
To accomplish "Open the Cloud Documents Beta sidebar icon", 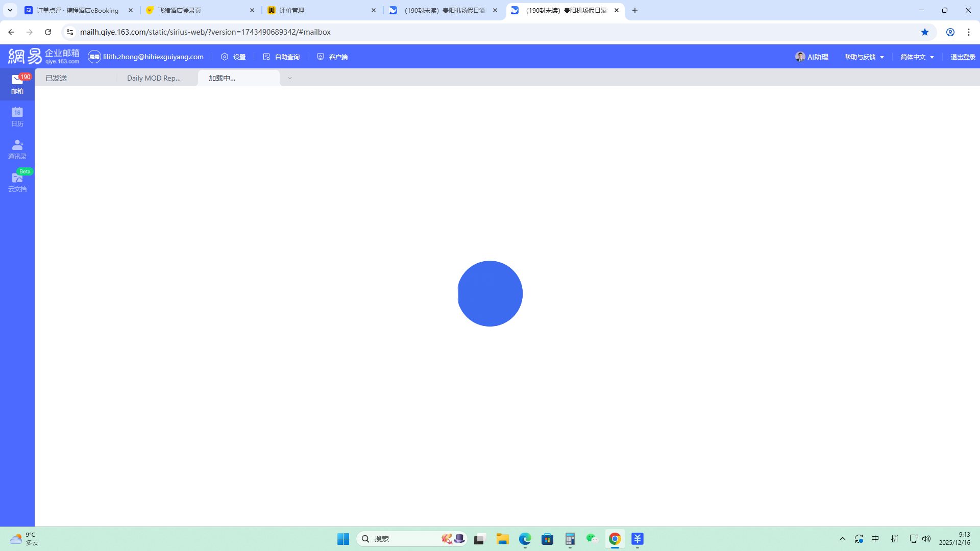I will tap(17, 182).
